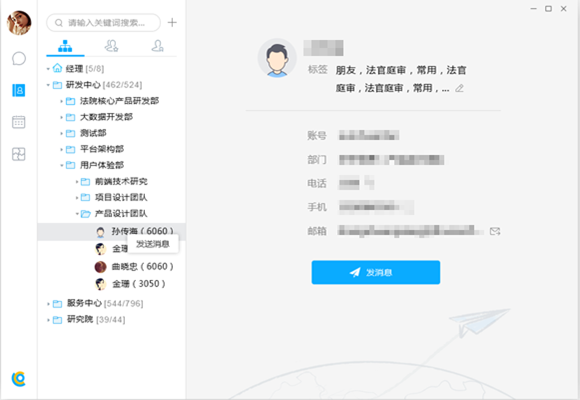Image resolution: width=580 pixels, height=400 pixels.
Task: Click the 大数据开发部 folder icon
Action: coord(70,117)
